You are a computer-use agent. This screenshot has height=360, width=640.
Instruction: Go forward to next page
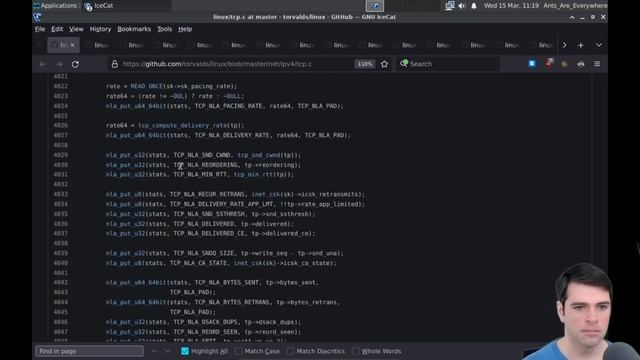pyautogui.click(x=59, y=64)
